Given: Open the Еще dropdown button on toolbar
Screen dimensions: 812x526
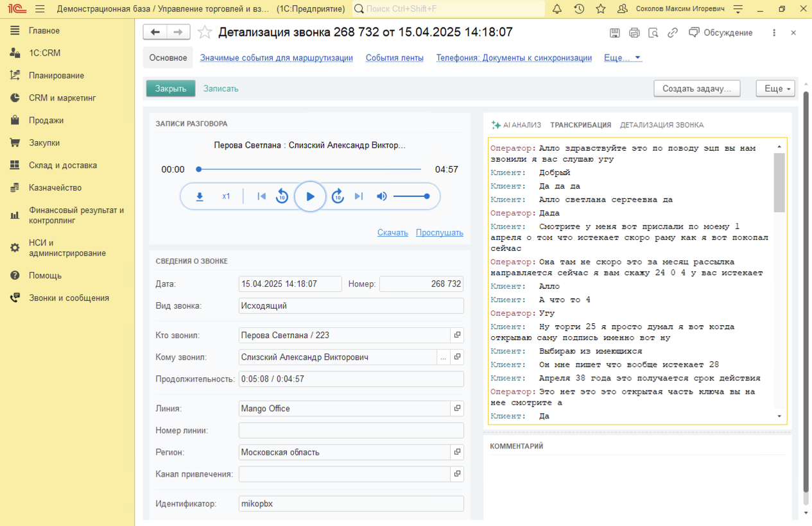Looking at the screenshot, I should point(775,89).
